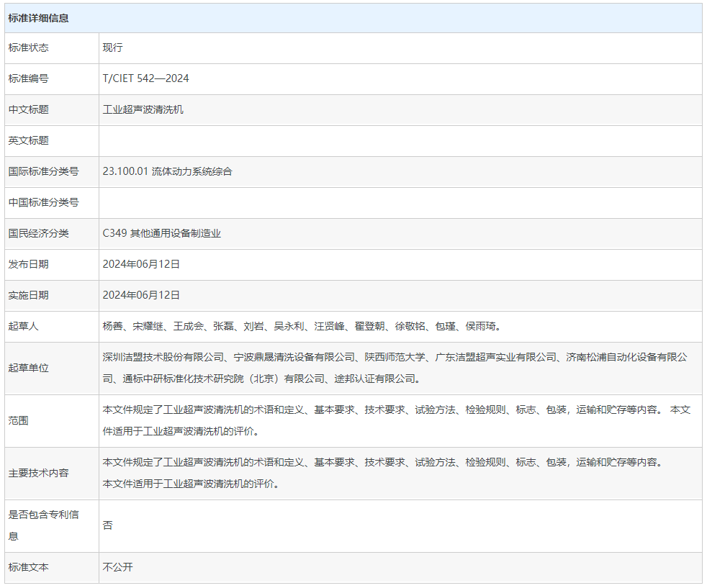Screen dimensions: 707x588
Task: Click the 现行 status value
Action: (x=113, y=48)
